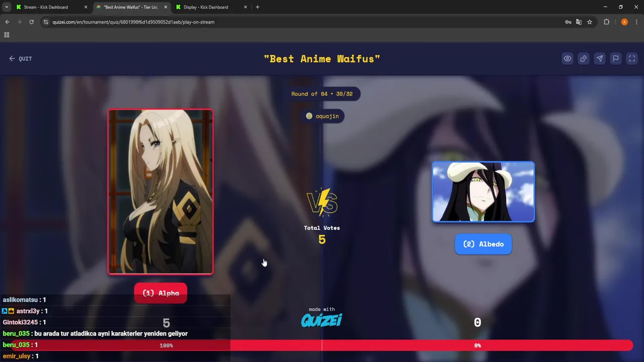Click emir_ulsy chat message
644x362 pixels.
(21, 356)
